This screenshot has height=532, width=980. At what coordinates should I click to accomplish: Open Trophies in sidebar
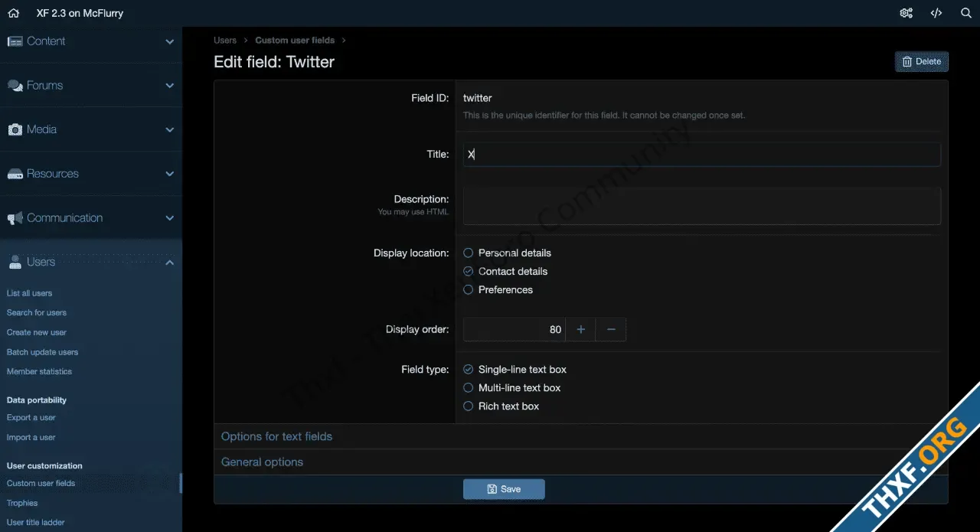tap(22, 503)
